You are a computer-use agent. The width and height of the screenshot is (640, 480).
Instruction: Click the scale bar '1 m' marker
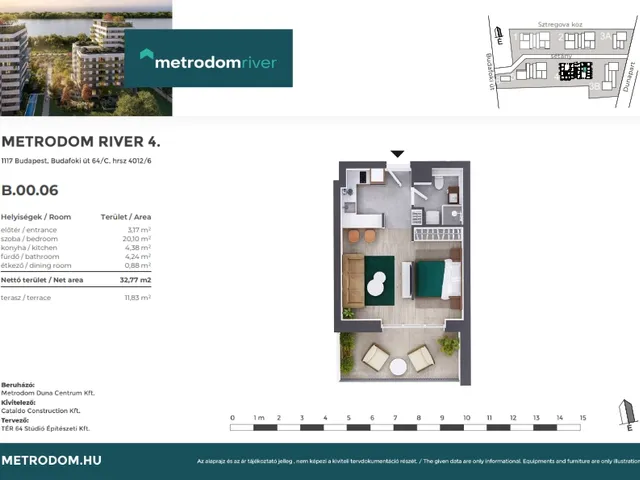click(259, 418)
